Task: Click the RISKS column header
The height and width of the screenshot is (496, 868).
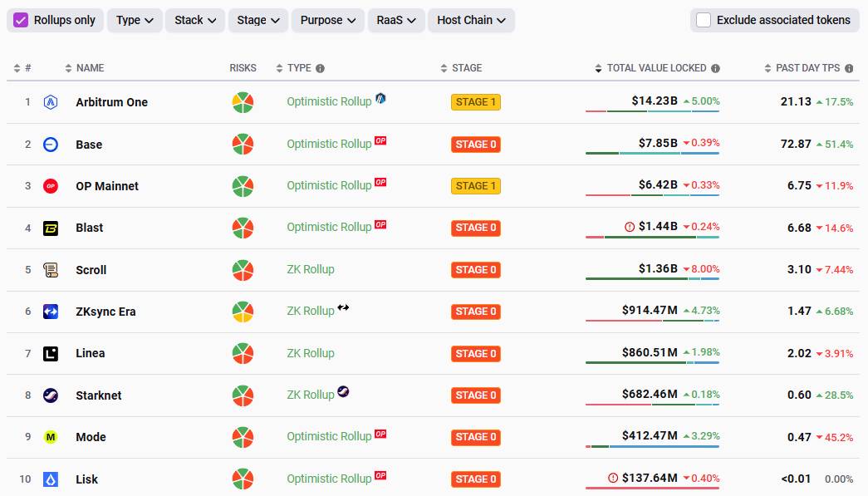Action: (243, 68)
